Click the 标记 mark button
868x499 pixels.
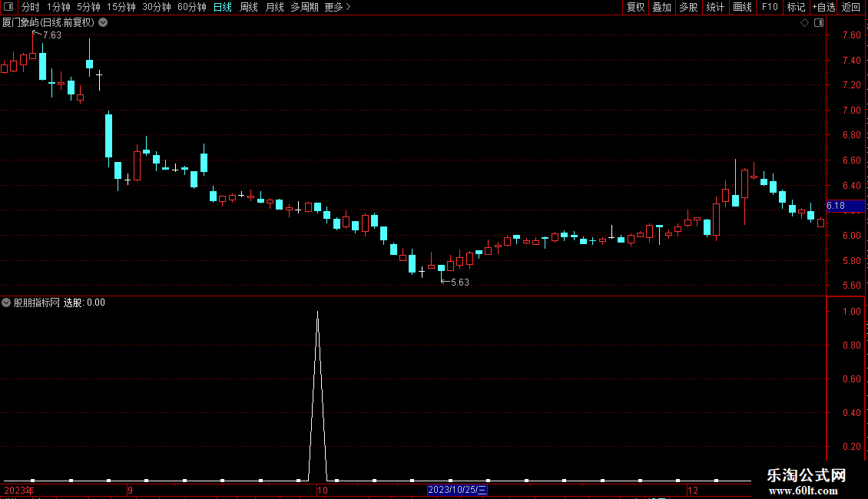click(x=796, y=7)
